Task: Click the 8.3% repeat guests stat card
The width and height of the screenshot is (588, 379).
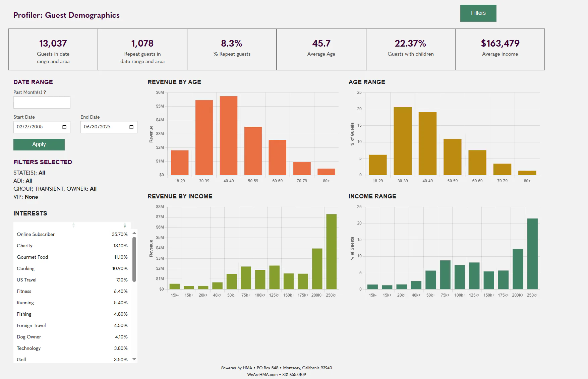Action: [232, 49]
